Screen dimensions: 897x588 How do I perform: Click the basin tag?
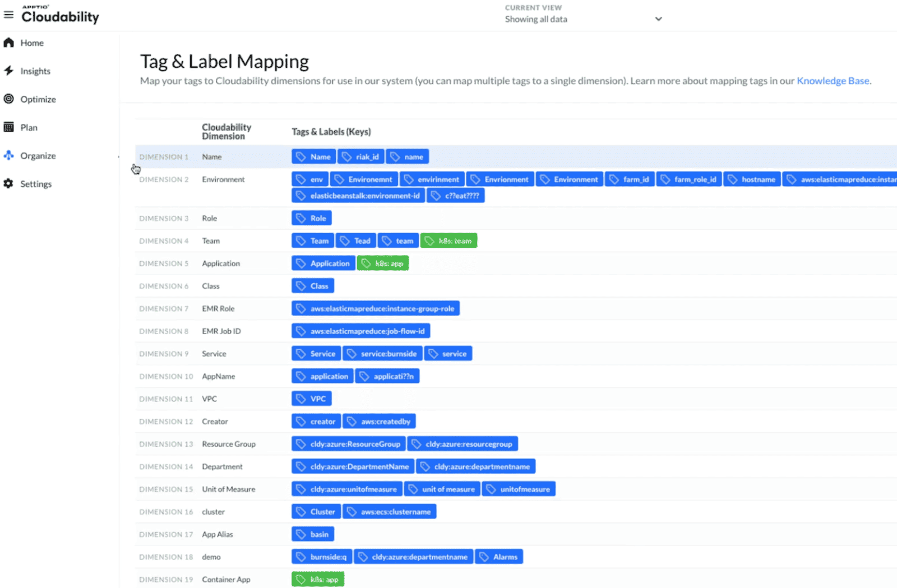point(313,534)
